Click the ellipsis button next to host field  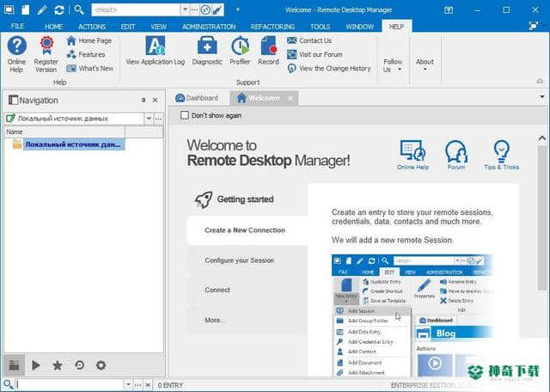(x=194, y=9)
